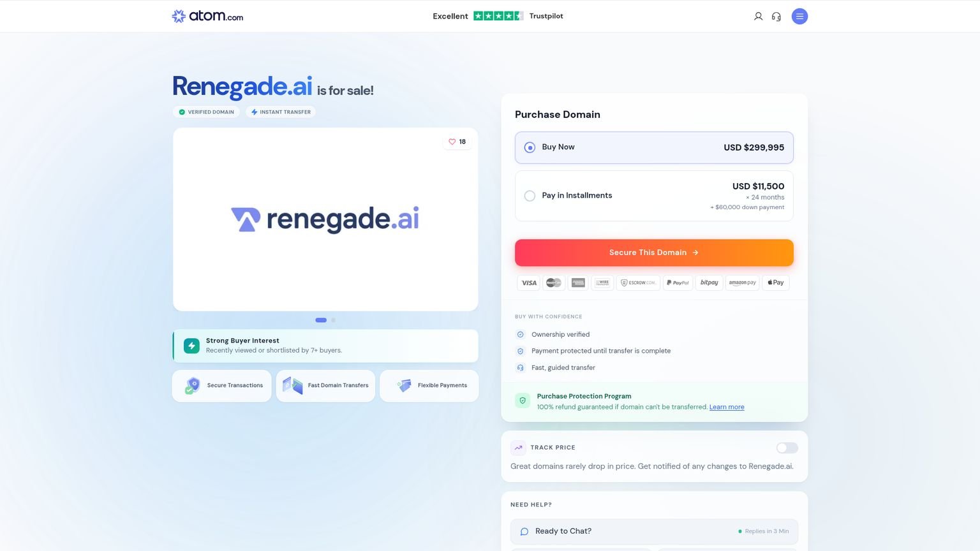Click the payment protected shield icon
980x551 pixels.
pyautogui.click(x=520, y=351)
